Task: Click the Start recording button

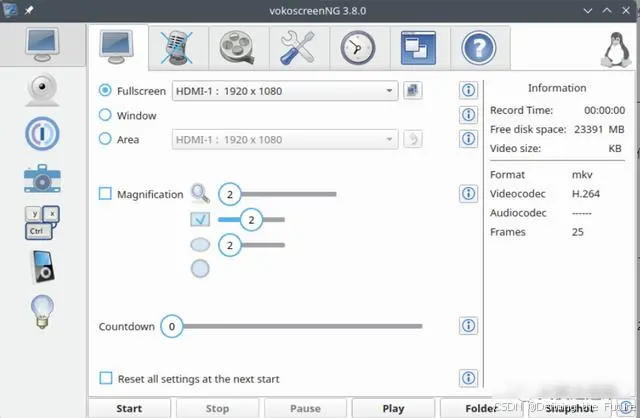Action: pyautogui.click(x=129, y=408)
